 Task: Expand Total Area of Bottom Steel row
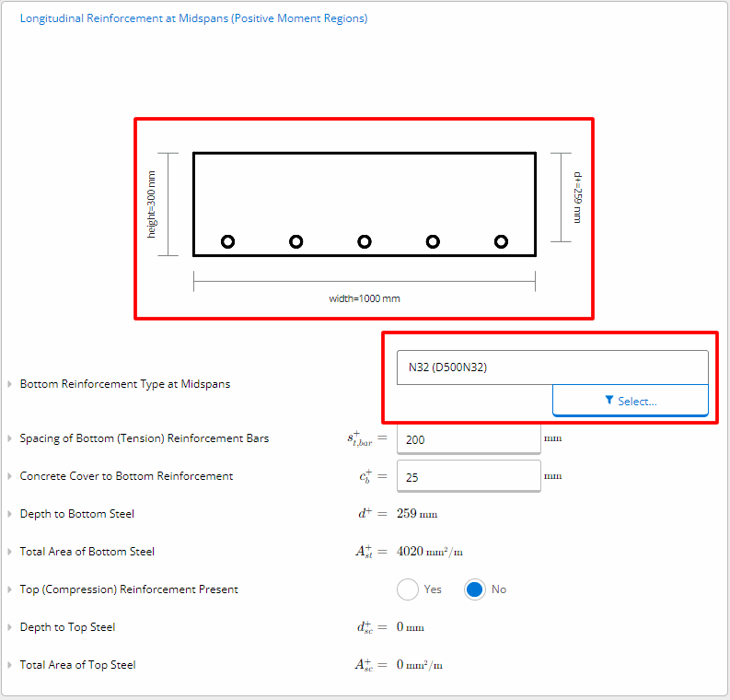point(9,552)
